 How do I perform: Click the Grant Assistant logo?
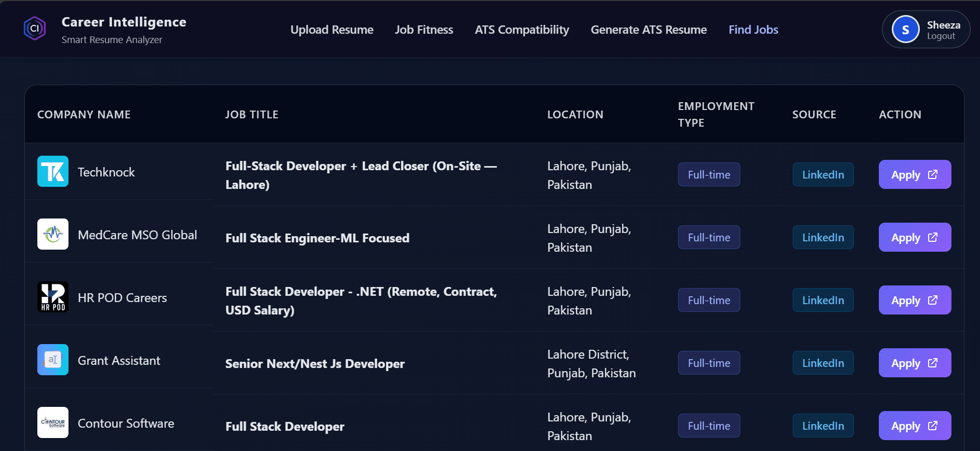(x=53, y=360)
